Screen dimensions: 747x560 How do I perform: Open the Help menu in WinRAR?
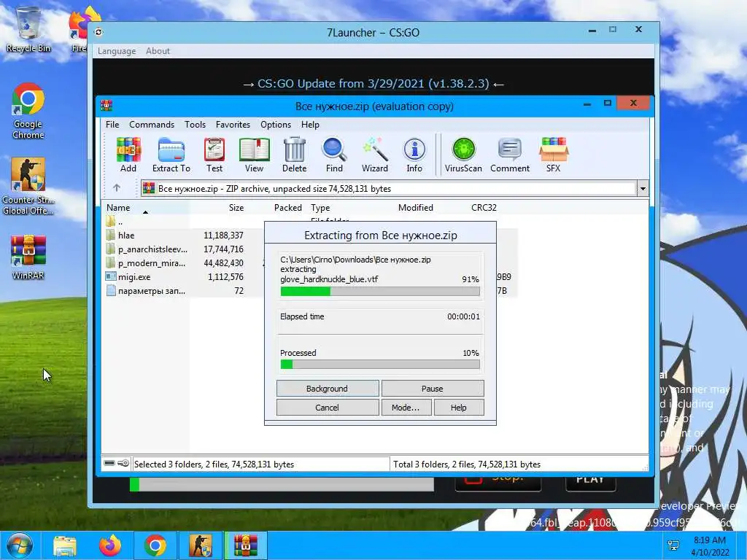310,124
